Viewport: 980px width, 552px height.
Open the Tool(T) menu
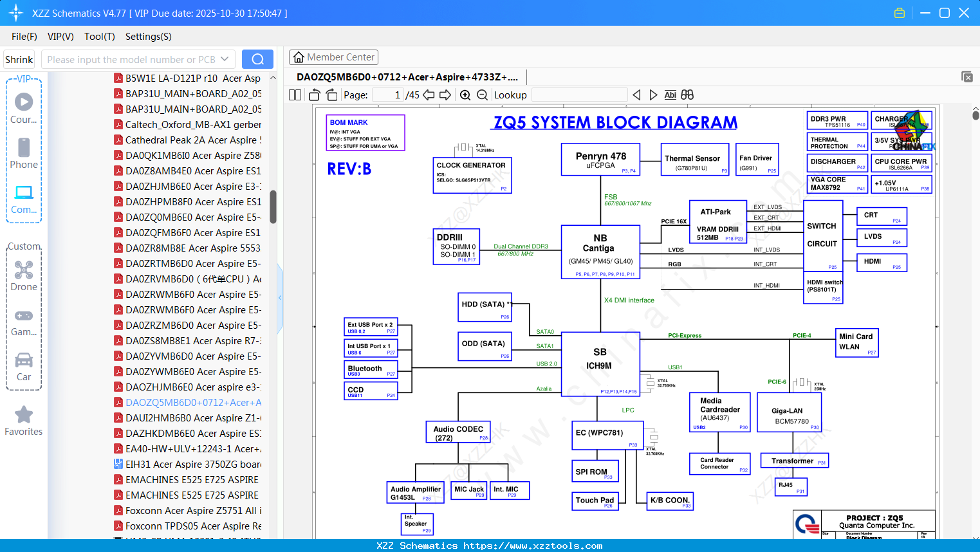coord(99,37)
